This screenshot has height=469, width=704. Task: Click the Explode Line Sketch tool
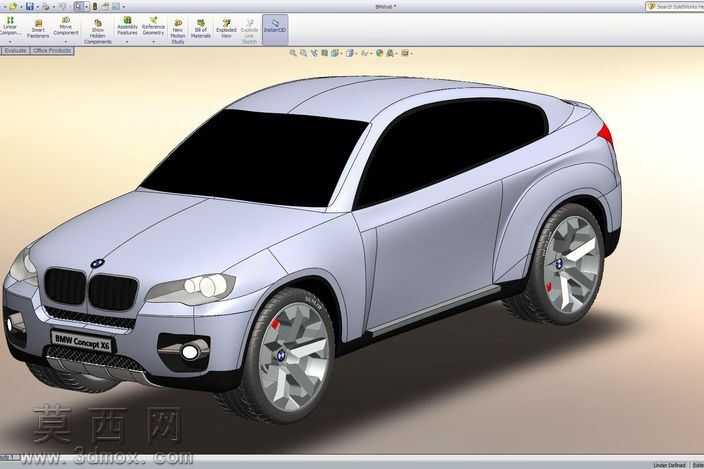point(249,31)
